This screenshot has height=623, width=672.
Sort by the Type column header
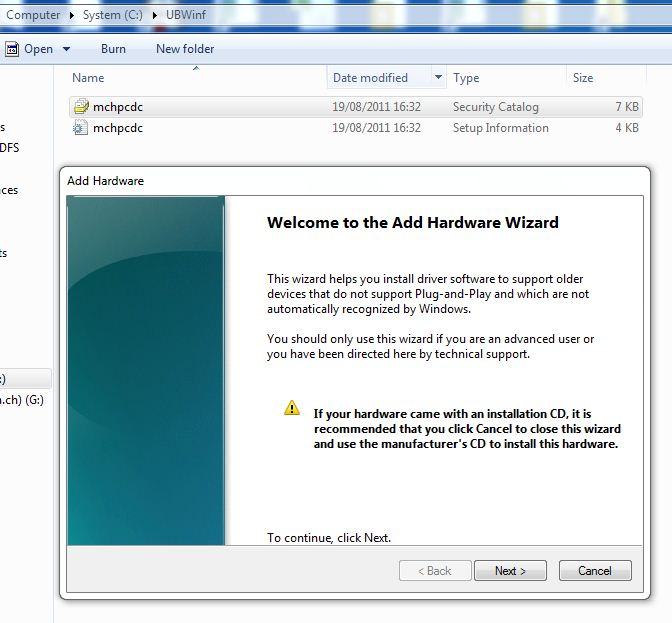[x=466, y=78]
